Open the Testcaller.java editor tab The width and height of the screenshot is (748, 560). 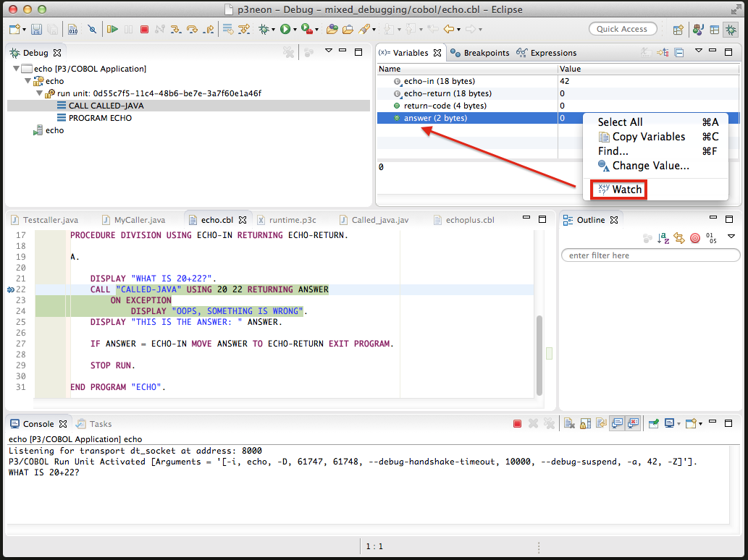[x=44, y=220]
